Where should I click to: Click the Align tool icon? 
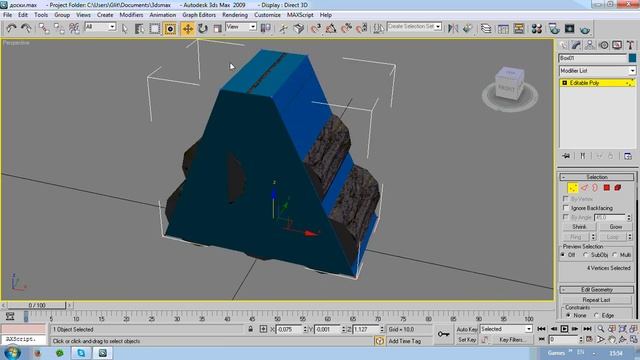coord(468,29)
